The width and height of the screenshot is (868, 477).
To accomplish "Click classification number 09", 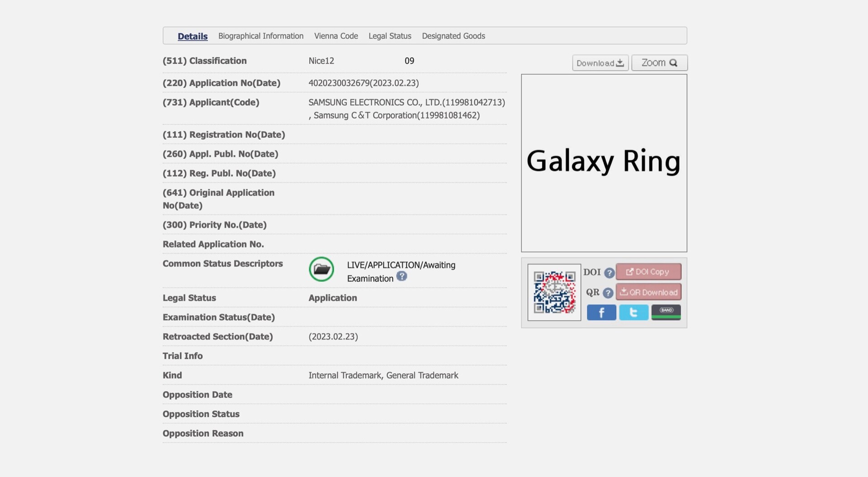I will pos(410,61).
